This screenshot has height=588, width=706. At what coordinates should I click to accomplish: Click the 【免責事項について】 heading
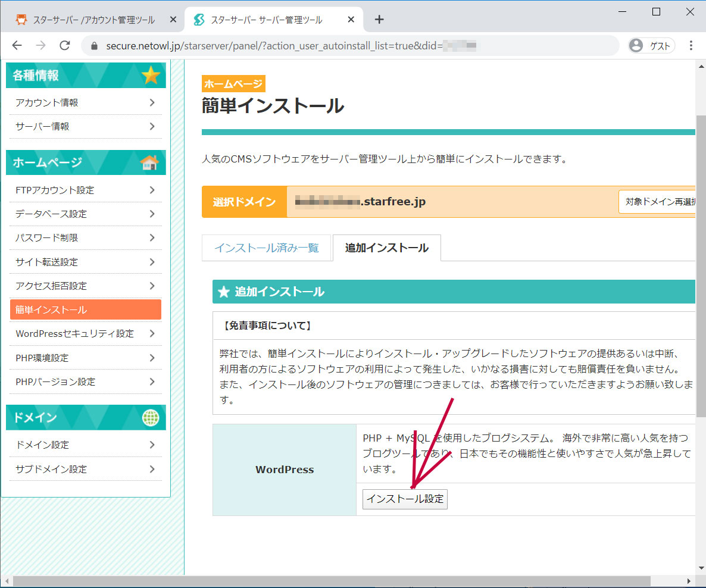(267, 326)
